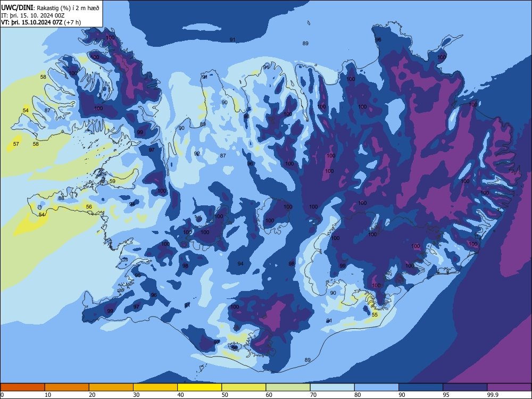The width and height of the screenshot is (532, 399).
Task: Choose the 90–95 medium blue legend swatch
Action: [421, 387]
